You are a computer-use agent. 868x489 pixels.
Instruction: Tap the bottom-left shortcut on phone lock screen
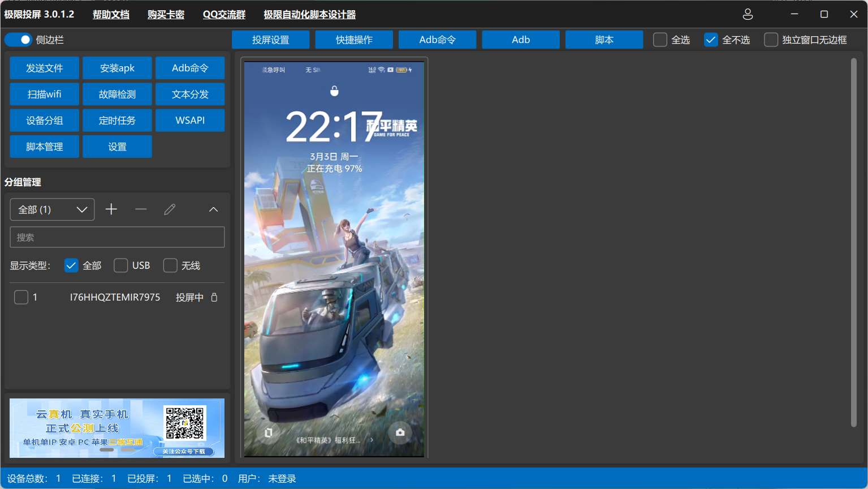[x=268, y=432]
